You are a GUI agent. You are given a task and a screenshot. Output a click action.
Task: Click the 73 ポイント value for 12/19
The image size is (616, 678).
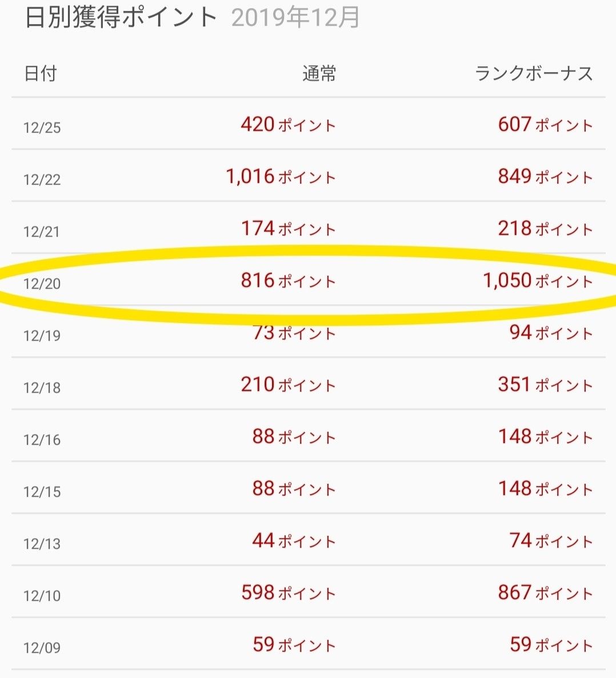point(294,333)
